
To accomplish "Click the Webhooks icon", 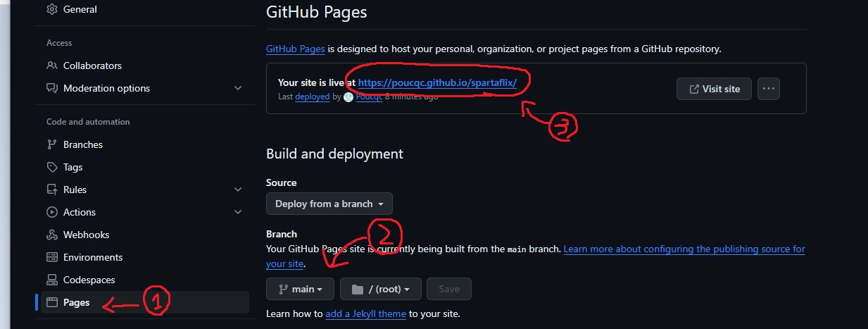I will [x=51, y=235].
